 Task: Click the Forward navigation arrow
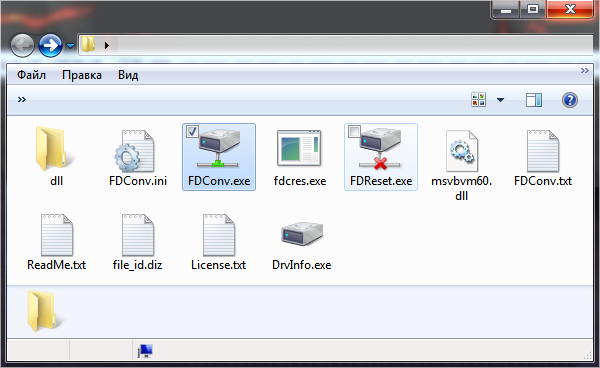pyautogui.click(x=51, y=46)
